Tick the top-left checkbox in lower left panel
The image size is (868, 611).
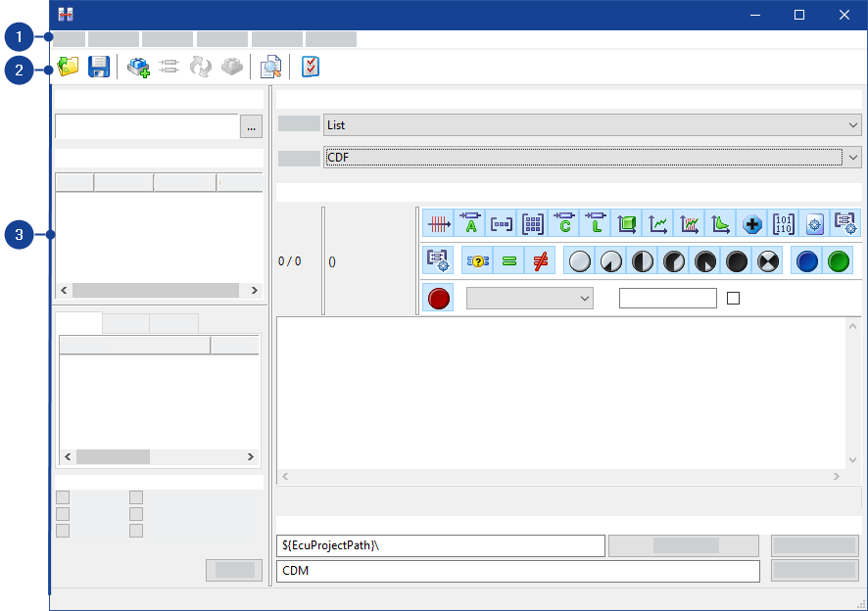click(63, 497)
